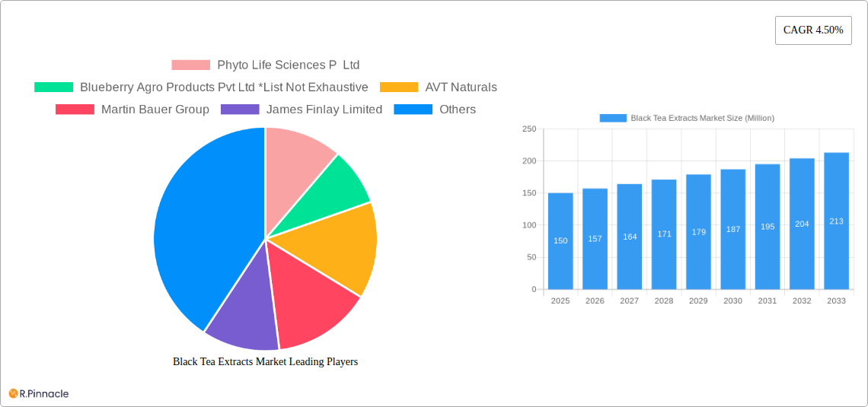This screenshot has height=407, width=868.
Task: Click the R.Pinnacle logo icon
Action: click(13, 394)
